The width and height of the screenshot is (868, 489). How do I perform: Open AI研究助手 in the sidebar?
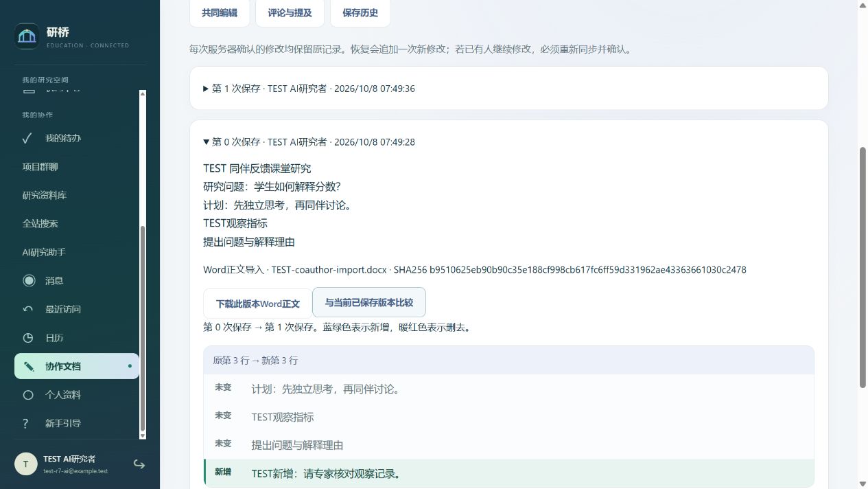pos(77,252)
